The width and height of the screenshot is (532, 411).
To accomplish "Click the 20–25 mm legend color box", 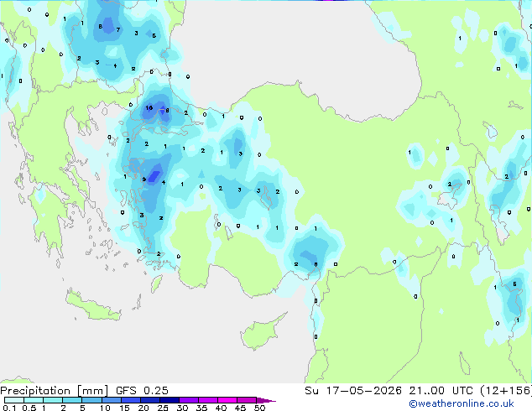I will click(149, 400).
